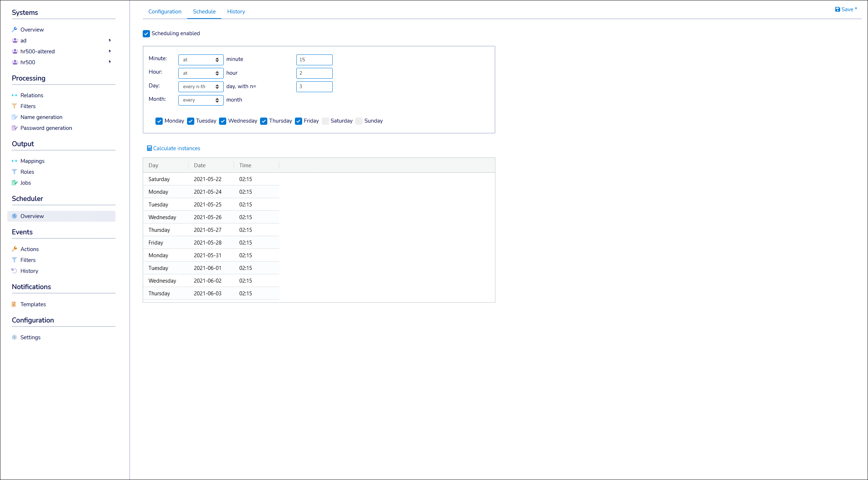
Task: Click the Save disk icon
Action: (x=837, y=9)
